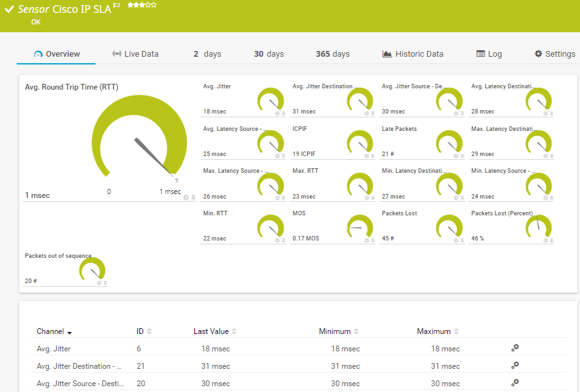Click the ICPIF gauge dial

(360, 141)
